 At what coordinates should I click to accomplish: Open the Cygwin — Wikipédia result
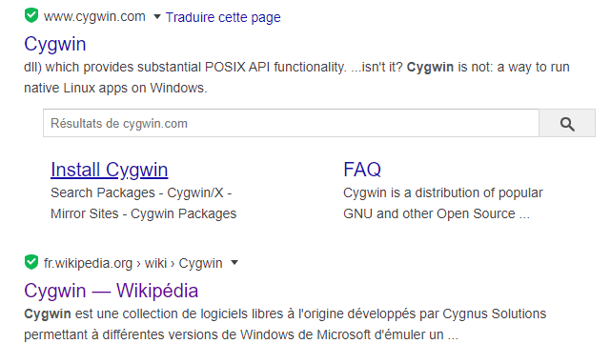[112, 291]
